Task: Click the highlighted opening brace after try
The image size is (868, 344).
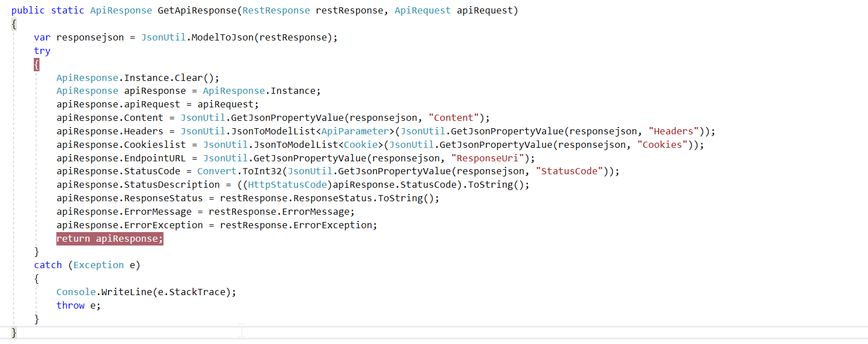Action: [36, 64]
